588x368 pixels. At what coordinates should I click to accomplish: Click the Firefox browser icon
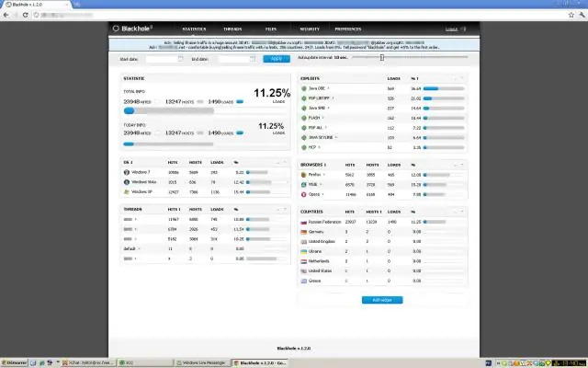(x=305, y=174)
